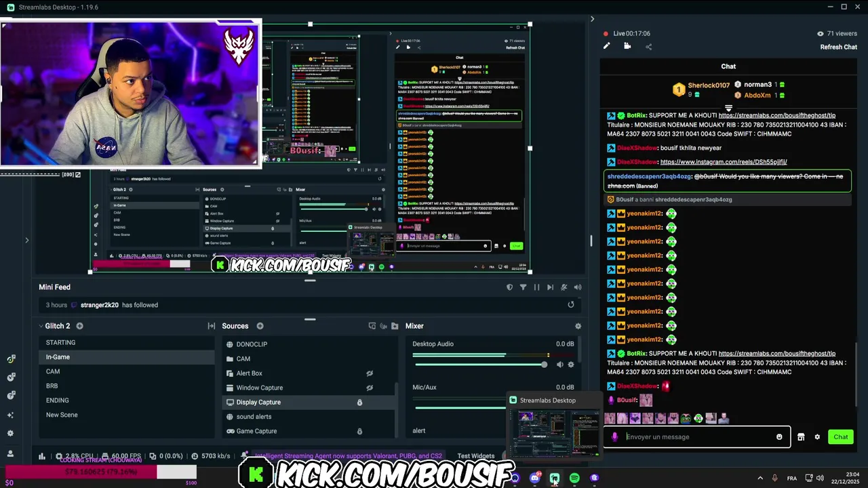Open the AI sparkle icon in left sidebar
The image size is (868, 488).
[x=10, y=415]
